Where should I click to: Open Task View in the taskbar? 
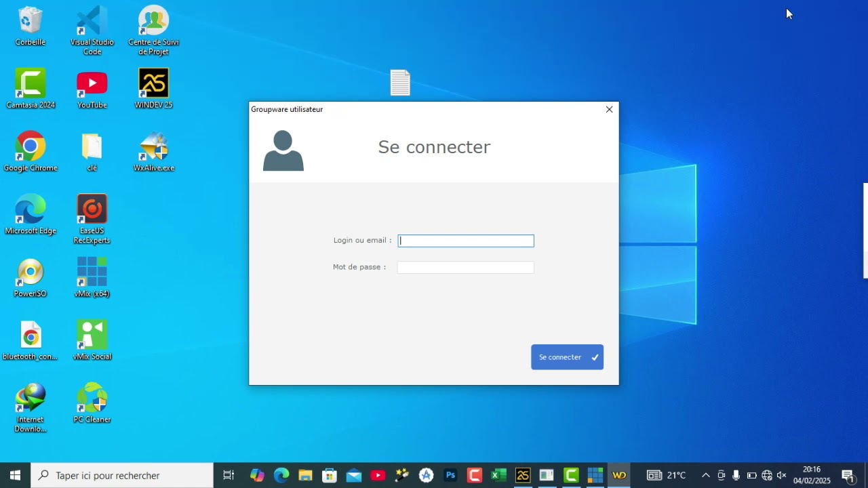click(x=229, y=475)
